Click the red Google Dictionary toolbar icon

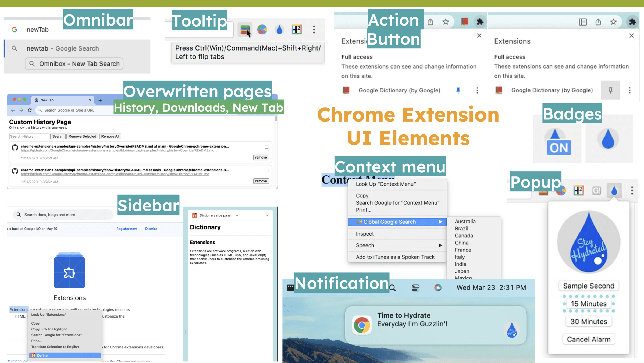point(464,22)
